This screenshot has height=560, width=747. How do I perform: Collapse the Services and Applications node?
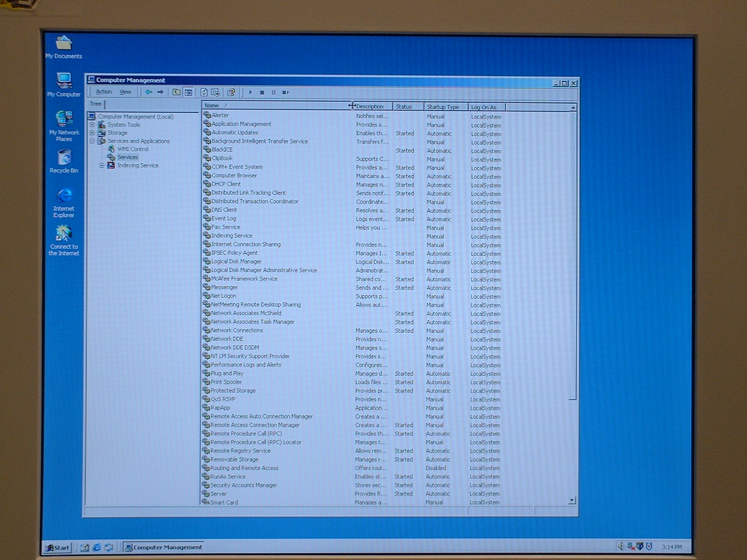(x=92, y=141)
